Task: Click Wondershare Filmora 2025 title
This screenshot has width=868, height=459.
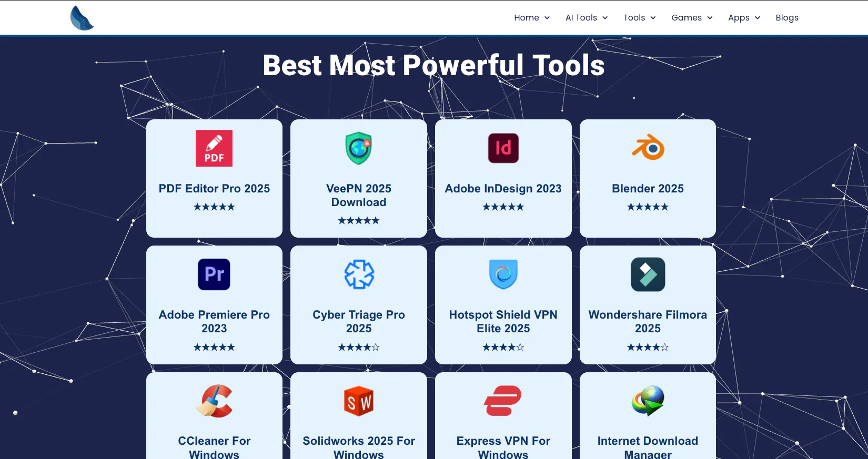Action: [648, 321]
